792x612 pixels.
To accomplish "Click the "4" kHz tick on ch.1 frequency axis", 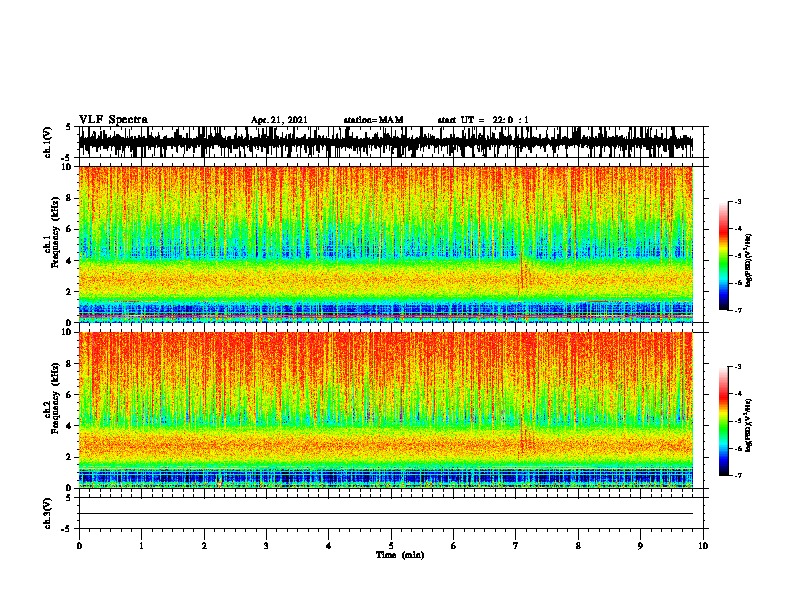I will point(70,261).
